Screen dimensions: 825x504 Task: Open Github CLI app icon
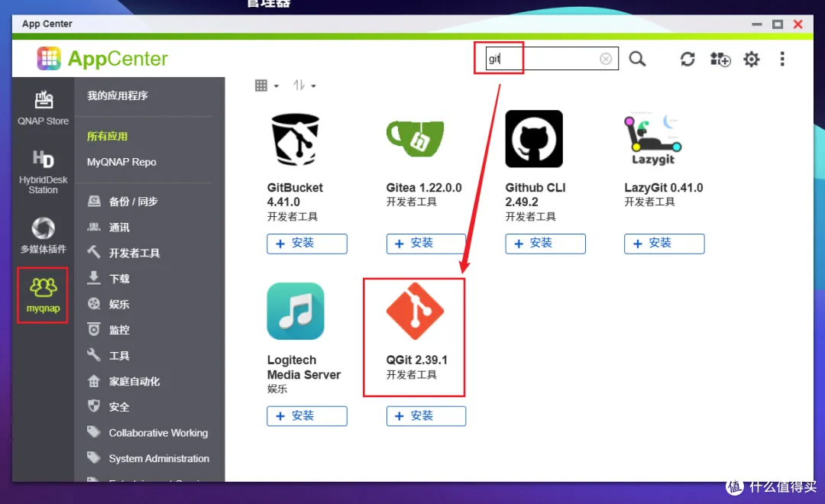[x=534, y=139]
